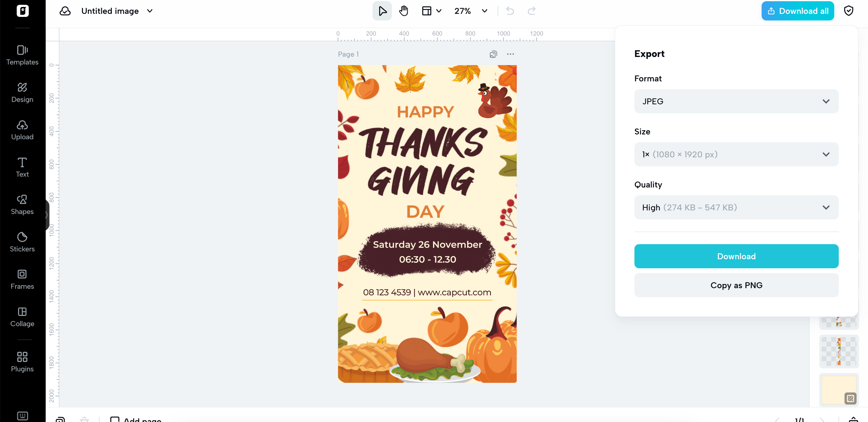This screenshot has width=868, height=422.
Task: Click the Download all button
Action: coord(797,11)
